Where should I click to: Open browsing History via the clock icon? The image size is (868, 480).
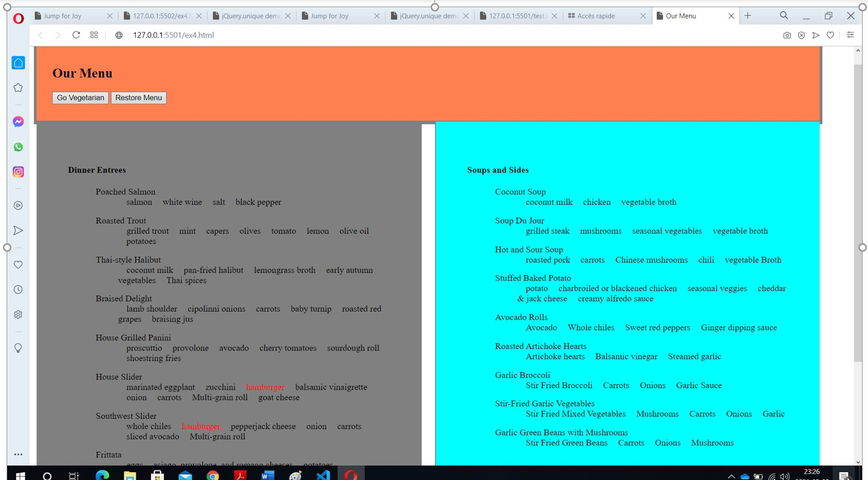pos(18,289)
